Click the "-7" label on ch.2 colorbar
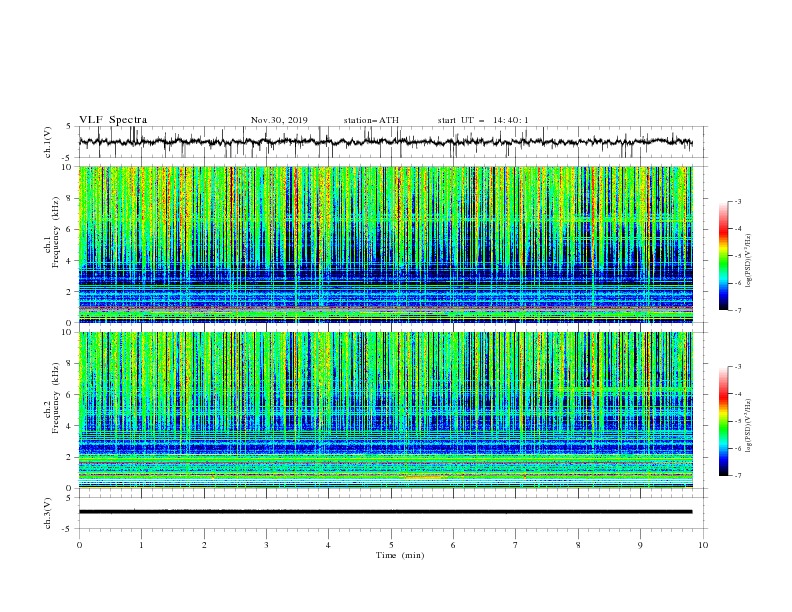The image size is (792, 612). click(x=738, y=476)
